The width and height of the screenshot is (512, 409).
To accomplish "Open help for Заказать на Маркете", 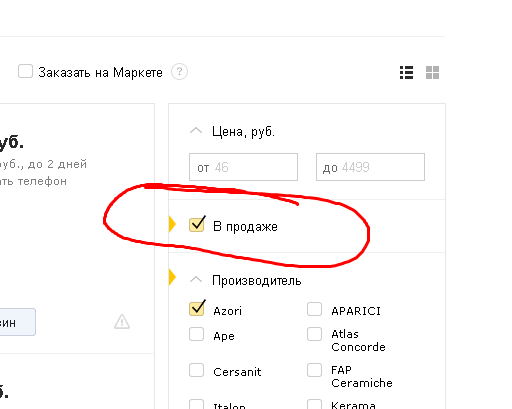I will (x=179, y=72).
